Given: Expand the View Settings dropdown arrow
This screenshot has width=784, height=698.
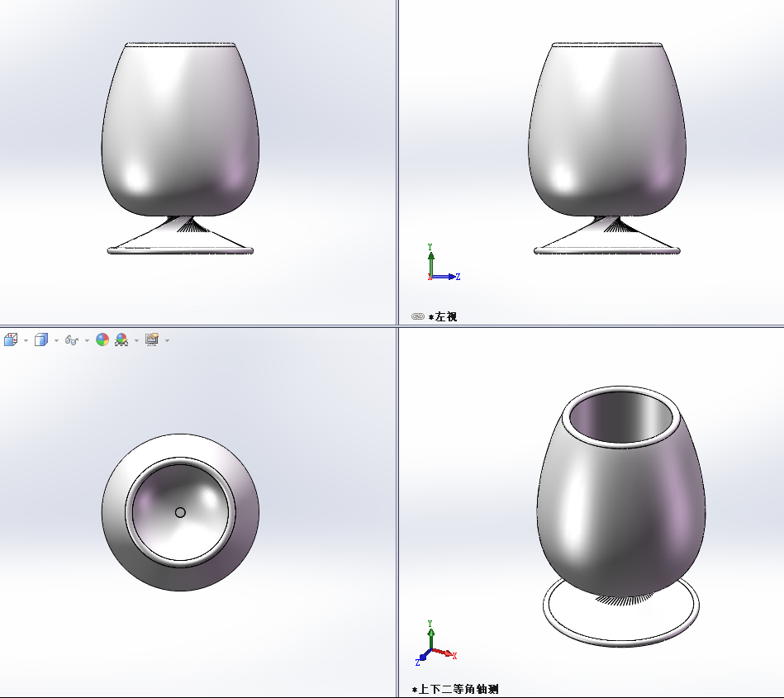Looking at the screenshot, I should [167, 340].
